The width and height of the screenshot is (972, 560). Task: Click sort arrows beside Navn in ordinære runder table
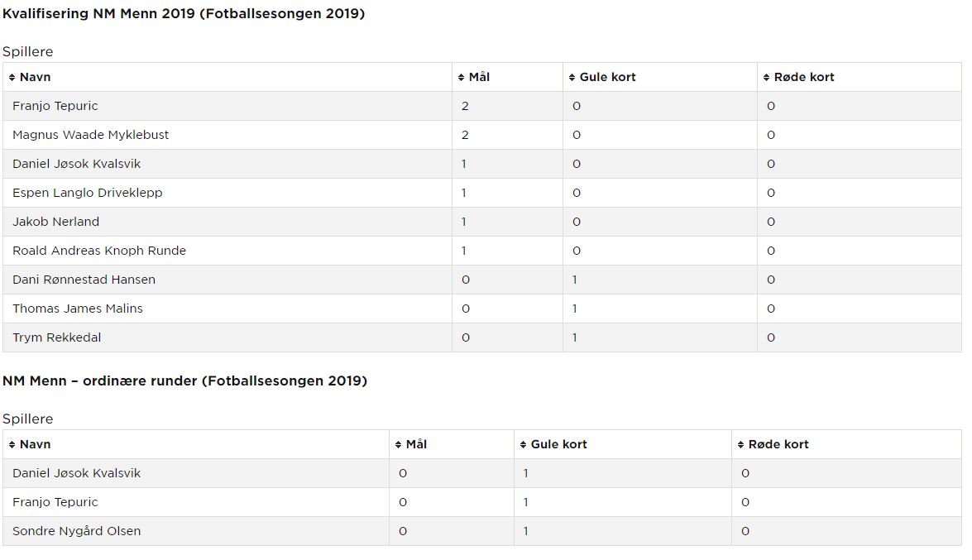[12, 445]
